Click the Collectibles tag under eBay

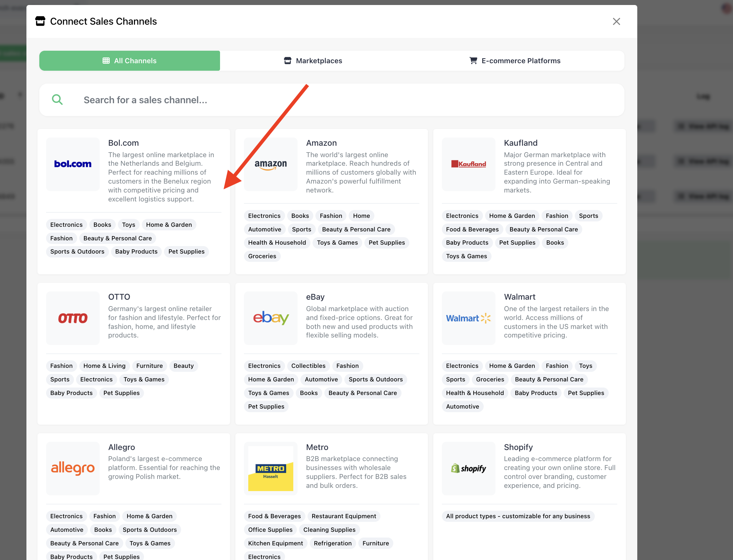pyautogui.click(x=308, y=366)
